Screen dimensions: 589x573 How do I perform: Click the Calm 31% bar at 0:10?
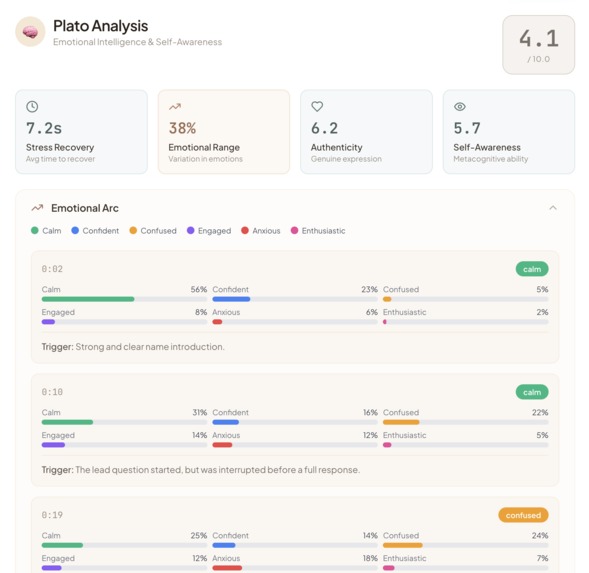(x=124, y=422)
